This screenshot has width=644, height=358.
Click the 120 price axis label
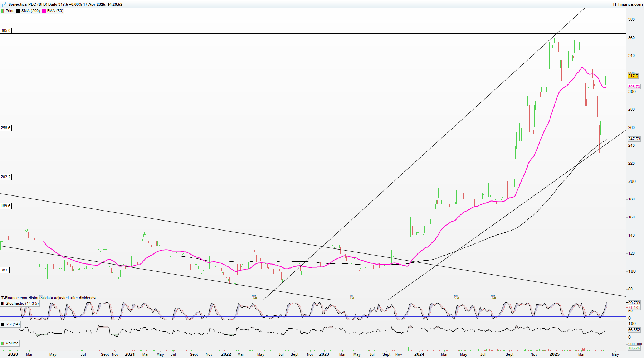pos(631,253)
